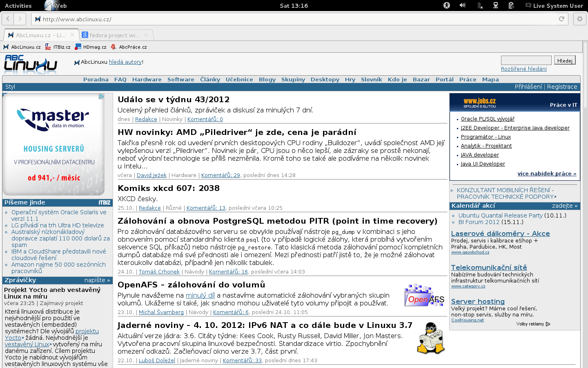Open the volume control in top bar
This screenshot has width=588, height=368.
[x=463, y=5]
